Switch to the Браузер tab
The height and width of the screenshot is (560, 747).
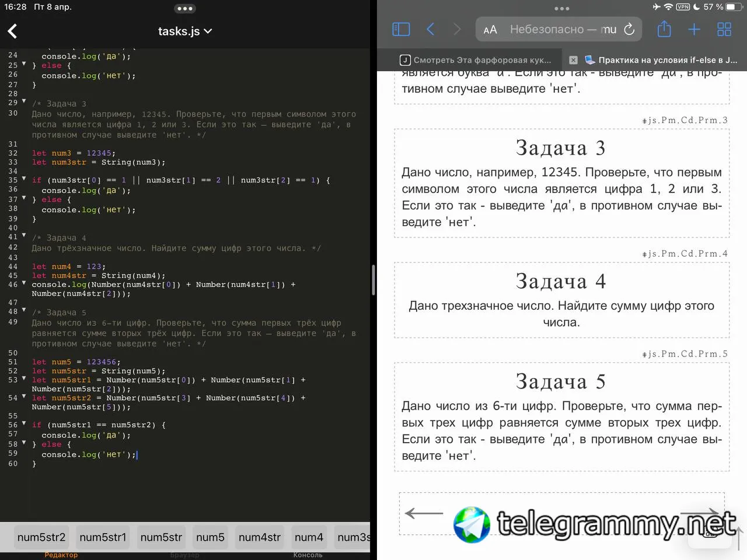pyautogui.click(x=185, y=555)
